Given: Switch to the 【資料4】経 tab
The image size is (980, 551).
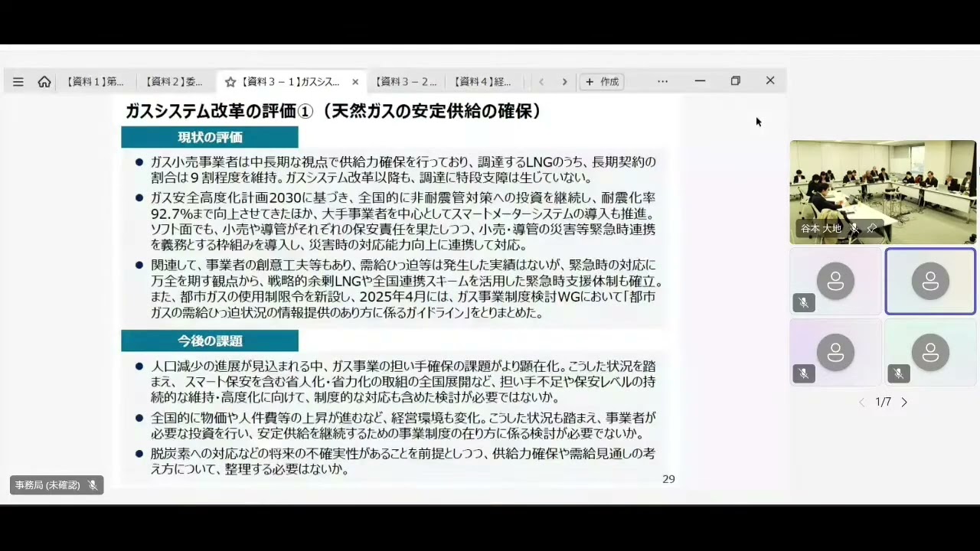Looking at the screenshot, I should (x=482, y=82).
